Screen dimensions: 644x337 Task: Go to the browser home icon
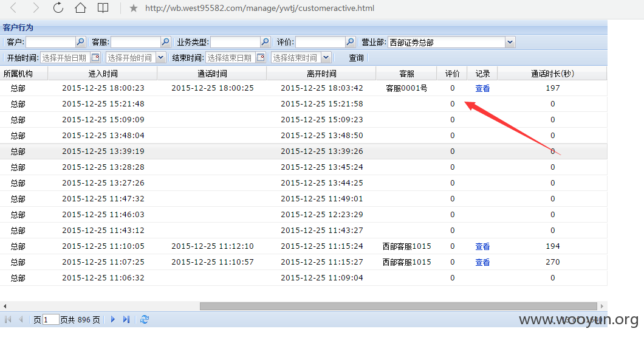80,8
